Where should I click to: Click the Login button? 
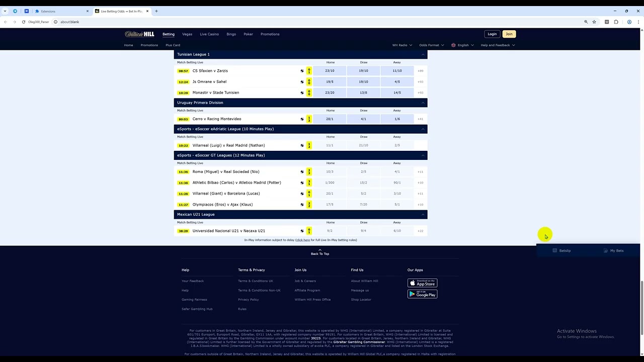coord(492,34)
